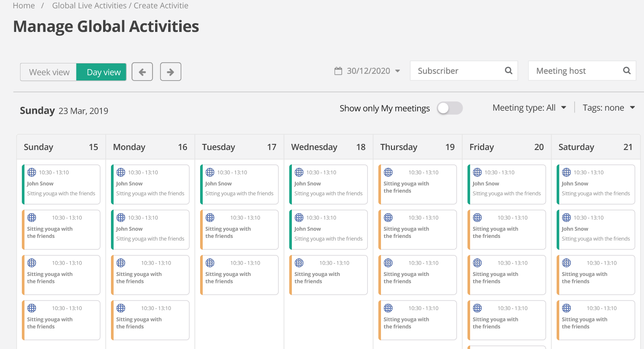Click globe icon on Saturday's last event
644x349 pixels.
click(x=566, y=308)
